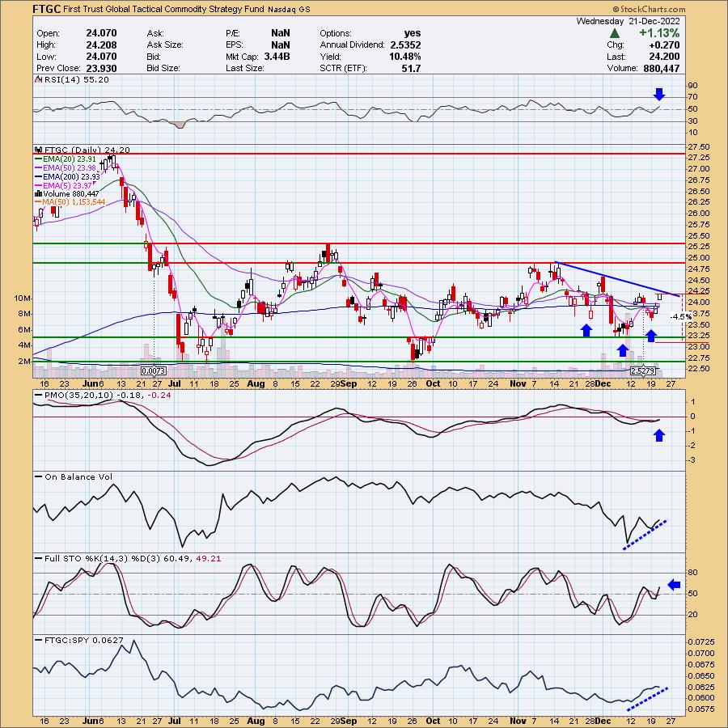Open the StockCharts.com copyright link
This screenshot has height=728, width=728.
point(649,9)
